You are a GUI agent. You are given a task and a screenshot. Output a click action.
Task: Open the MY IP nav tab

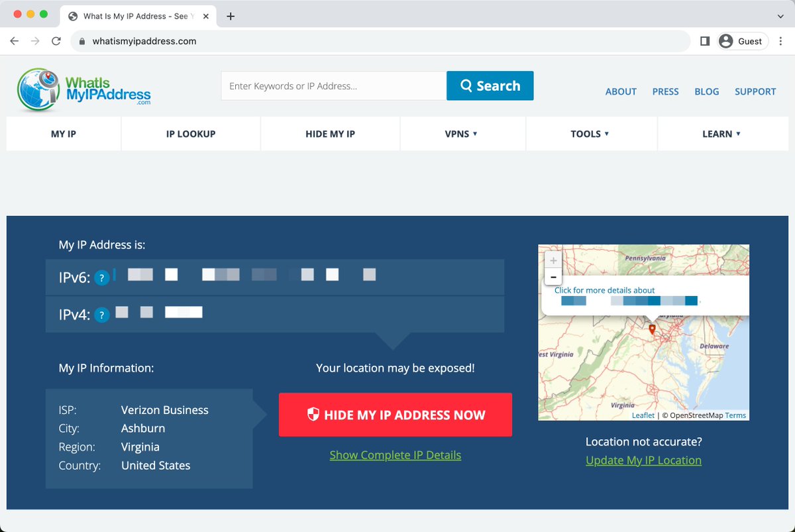click(64, 134)
